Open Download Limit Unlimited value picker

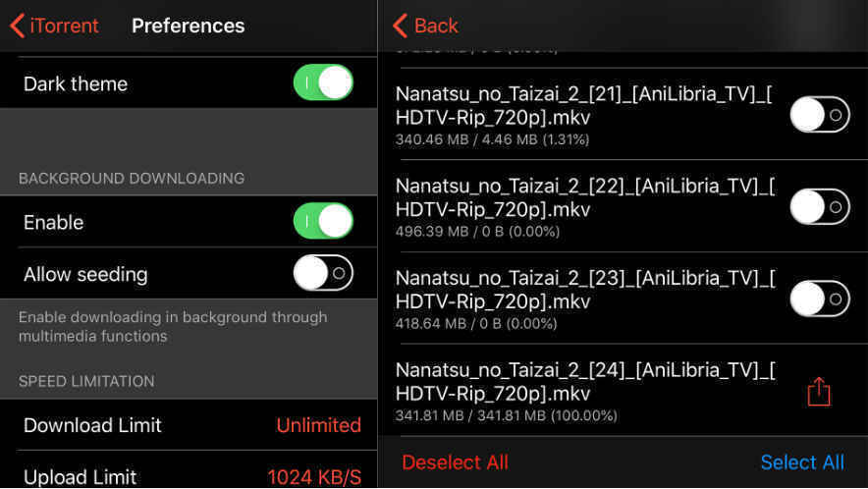319,425
